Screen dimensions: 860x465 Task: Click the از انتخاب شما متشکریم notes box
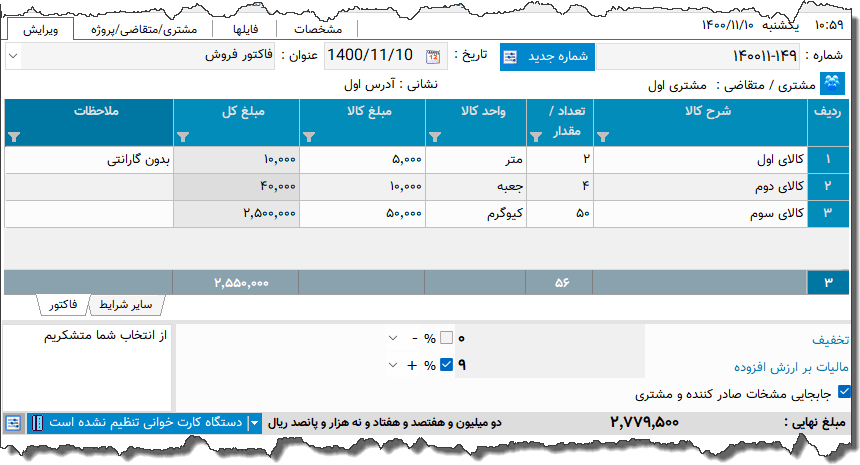(88, 367)
